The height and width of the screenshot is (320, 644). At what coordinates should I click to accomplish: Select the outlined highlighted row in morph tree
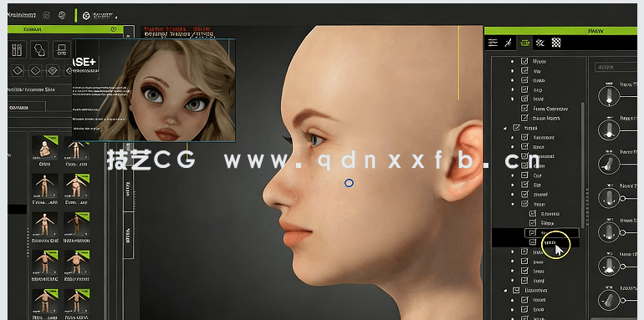click(x=552, y=232)
